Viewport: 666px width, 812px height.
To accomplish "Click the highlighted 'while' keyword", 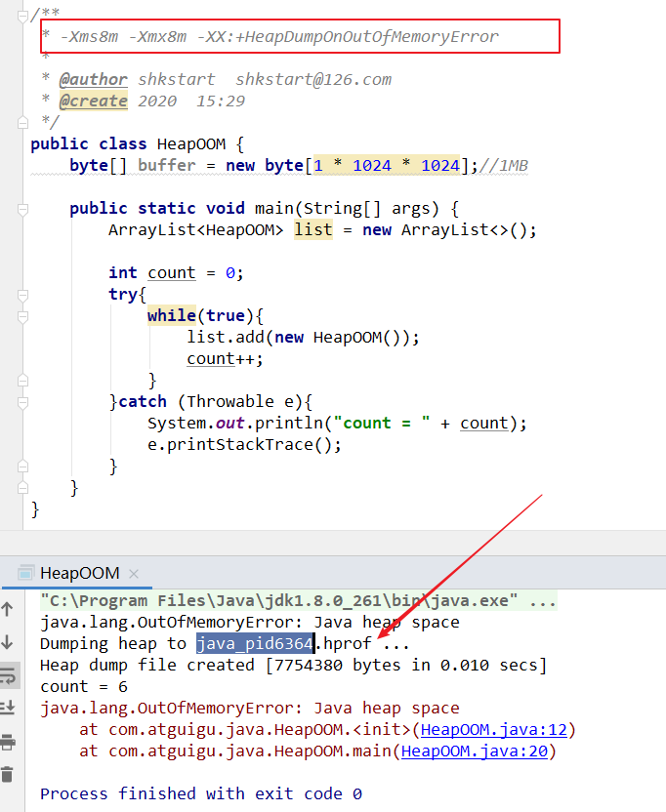I will (x=172, y=315).
